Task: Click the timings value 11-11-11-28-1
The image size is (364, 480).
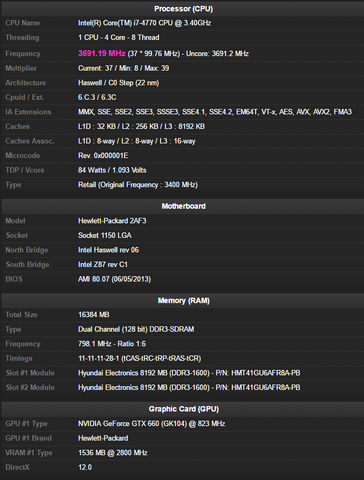Action: [139, 359]
